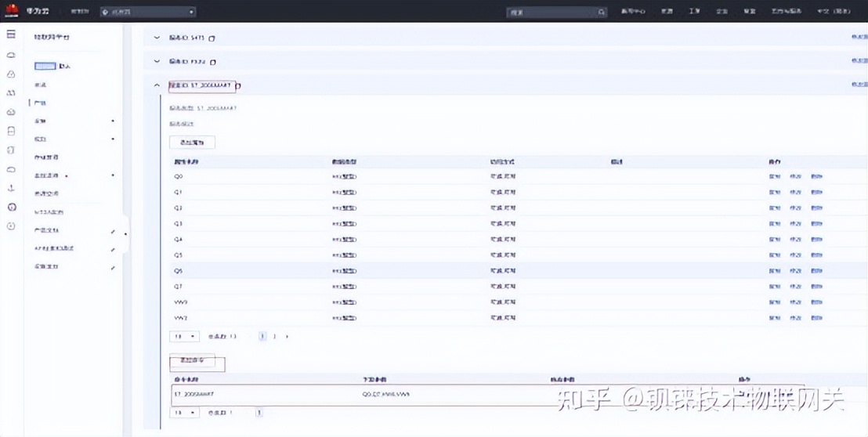Open page size dropdown below properties table
This screenshot has height=437, width=868.
tap(185, 337)
